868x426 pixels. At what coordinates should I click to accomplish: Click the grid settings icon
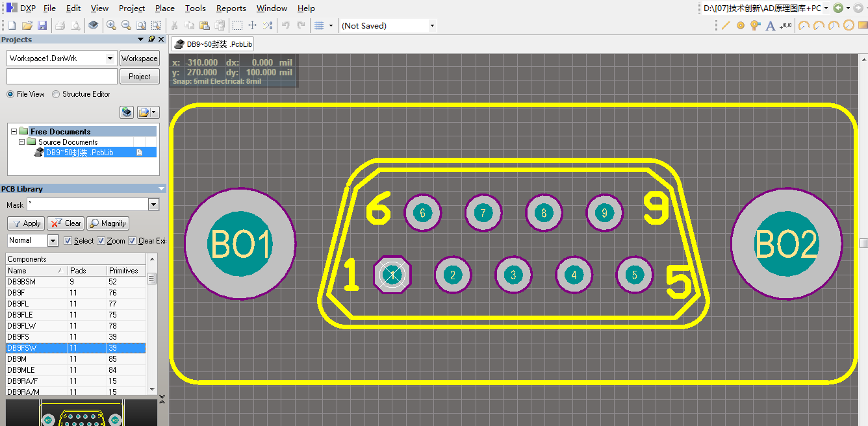(x=319, y=25)
